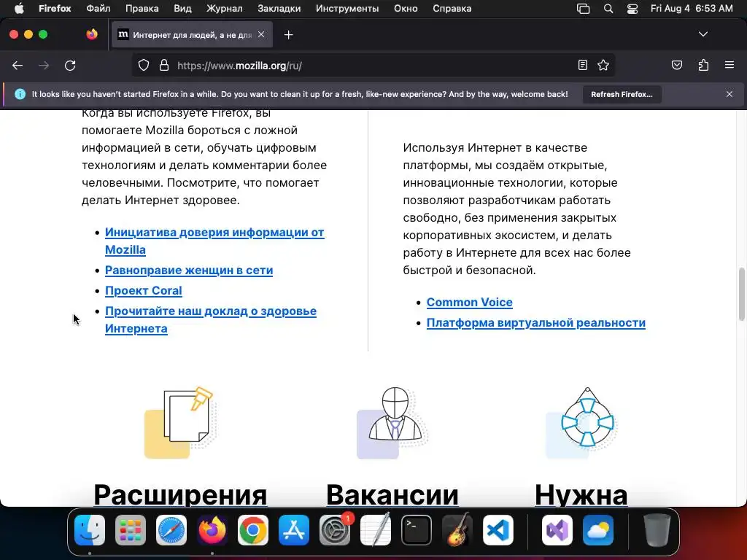Open the Firefox app menu in menu bar
Screen dimensions: 747x560
pos(55,9)
